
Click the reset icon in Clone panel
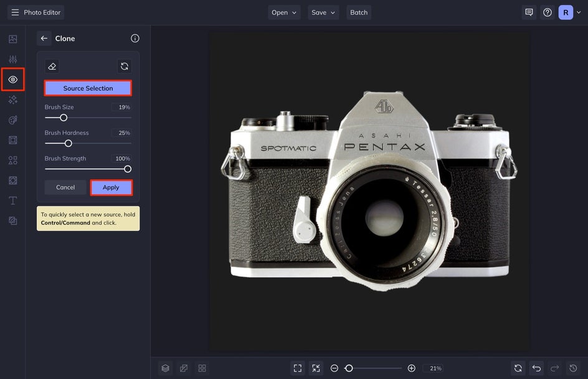click(x=125, y=67)
